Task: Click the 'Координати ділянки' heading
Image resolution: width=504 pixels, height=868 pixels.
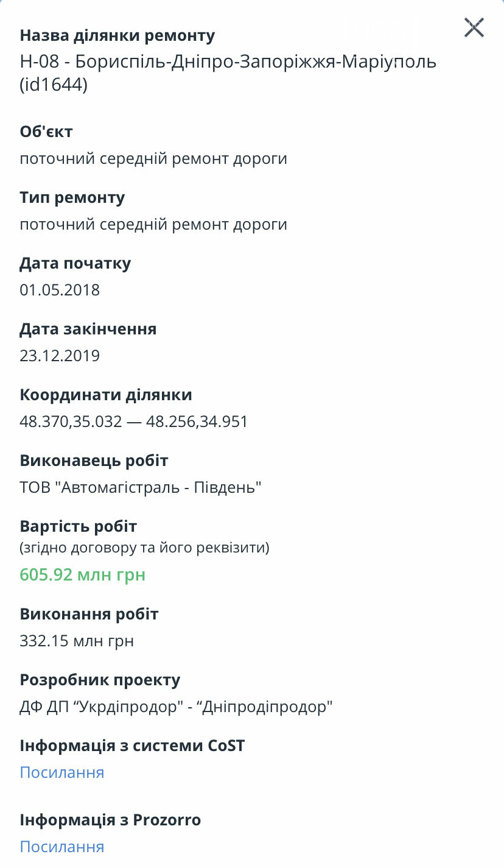Action: click(106, 395)
